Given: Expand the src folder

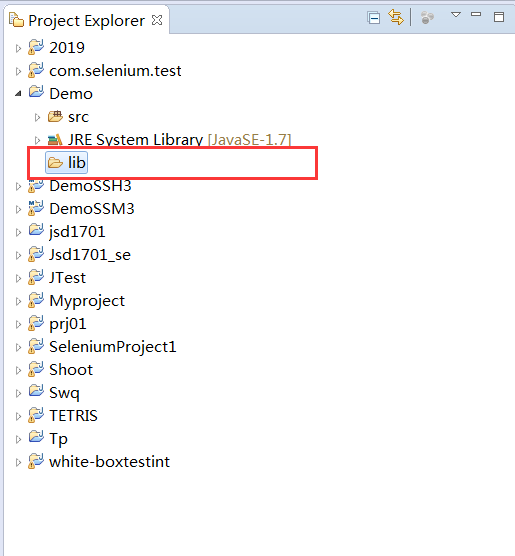Looking at the screenshot, I should [37, 117].
